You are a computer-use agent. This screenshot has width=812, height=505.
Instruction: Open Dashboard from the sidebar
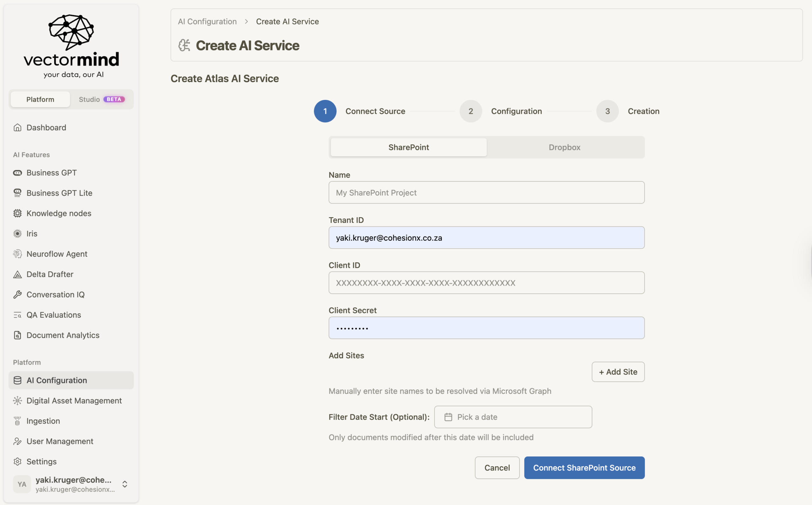[x=71, y=127]
